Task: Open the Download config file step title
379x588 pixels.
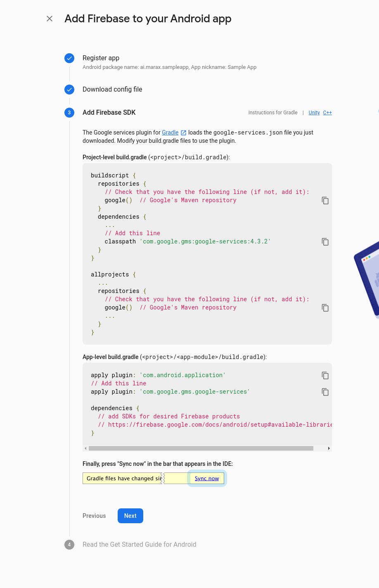Action: tap(112, 90)
